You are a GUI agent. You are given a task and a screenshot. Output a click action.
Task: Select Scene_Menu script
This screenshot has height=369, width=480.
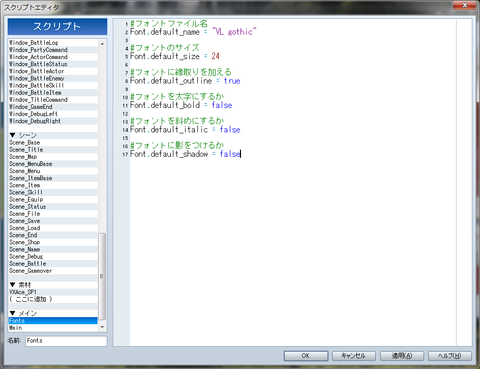click(x=53, y=171)
